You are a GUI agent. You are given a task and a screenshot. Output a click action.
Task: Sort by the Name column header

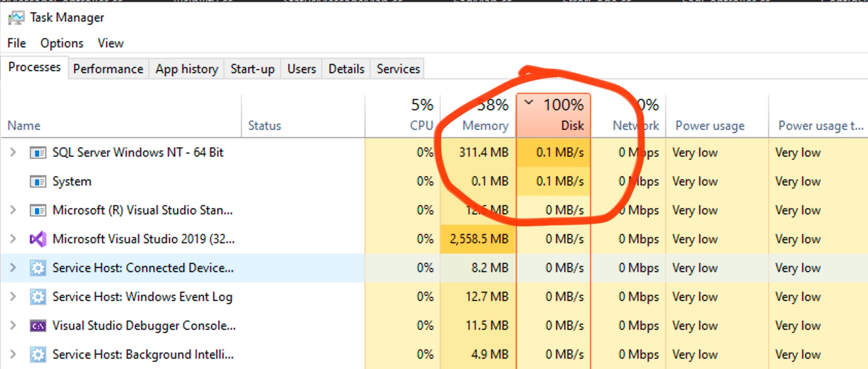(x=121, y=116)
